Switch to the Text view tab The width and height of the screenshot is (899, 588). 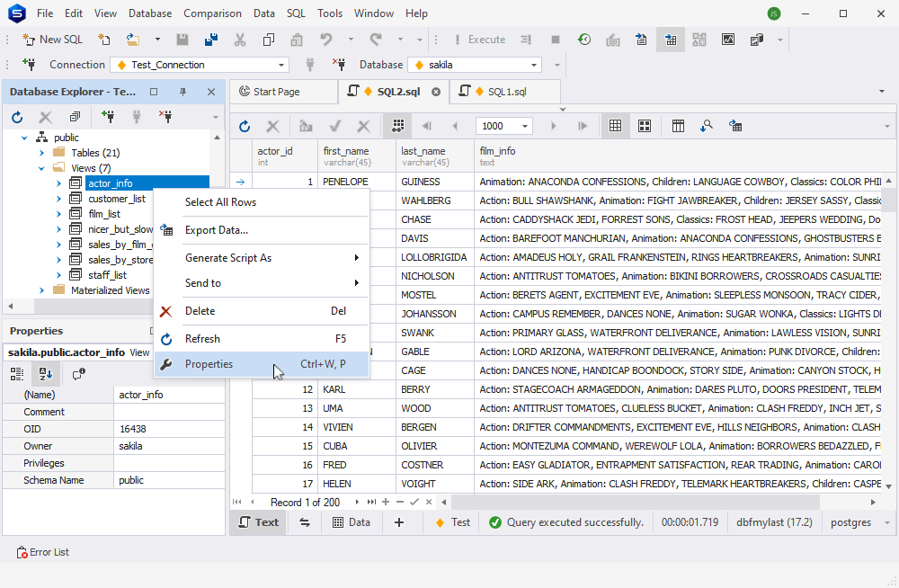pos(259,522)
